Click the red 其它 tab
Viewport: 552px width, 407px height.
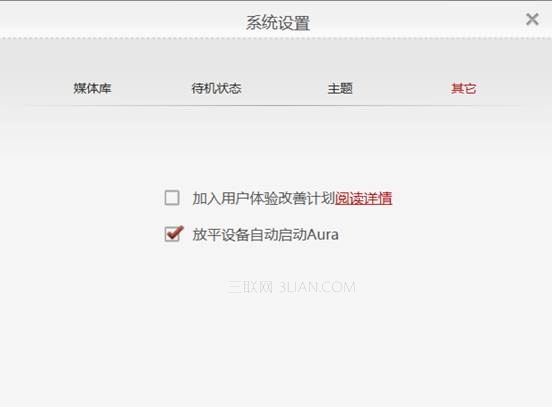pyautogui.click(x=464, y=88)
